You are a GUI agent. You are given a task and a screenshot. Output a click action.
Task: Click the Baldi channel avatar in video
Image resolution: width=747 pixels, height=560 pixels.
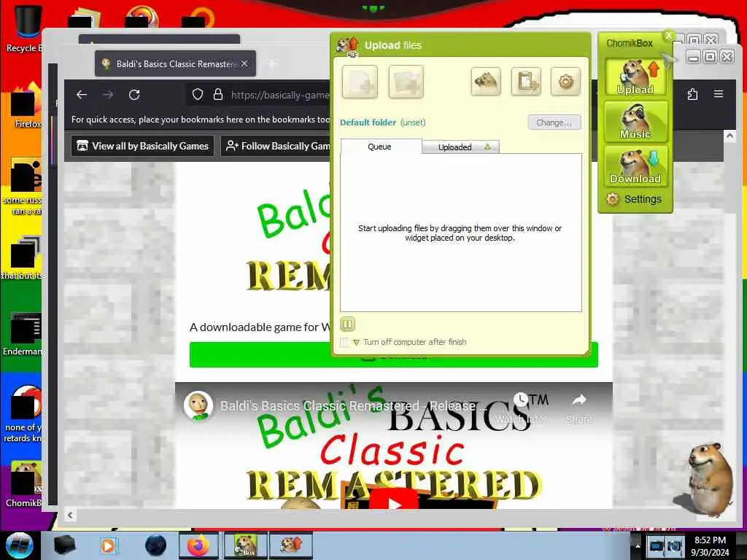198,405
